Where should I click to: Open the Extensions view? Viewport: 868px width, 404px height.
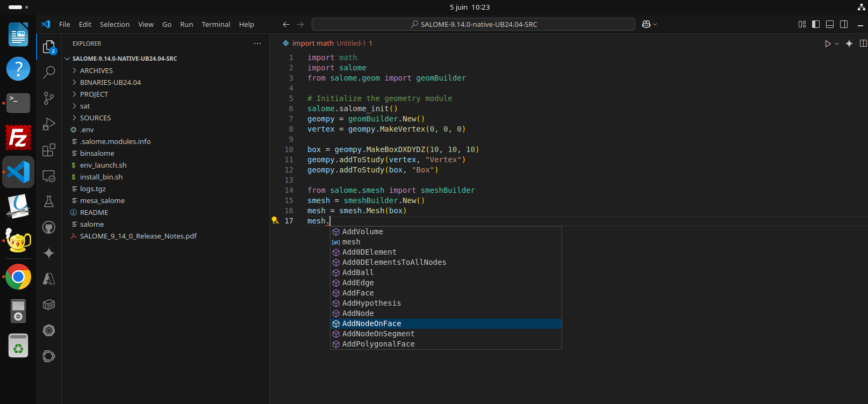[49, 149]
